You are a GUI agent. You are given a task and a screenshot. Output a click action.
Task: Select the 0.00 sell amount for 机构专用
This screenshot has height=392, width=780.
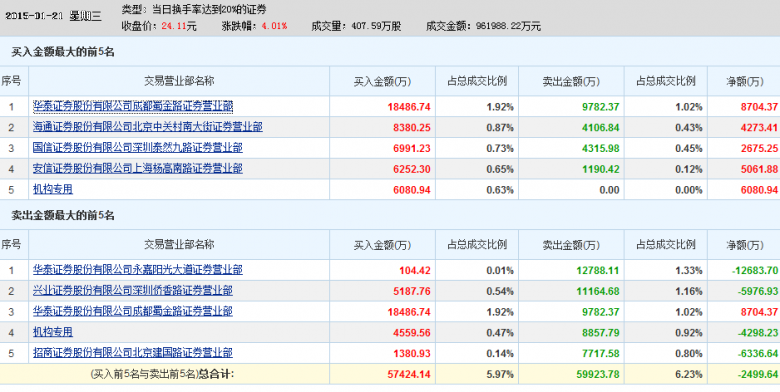[609, 190]
